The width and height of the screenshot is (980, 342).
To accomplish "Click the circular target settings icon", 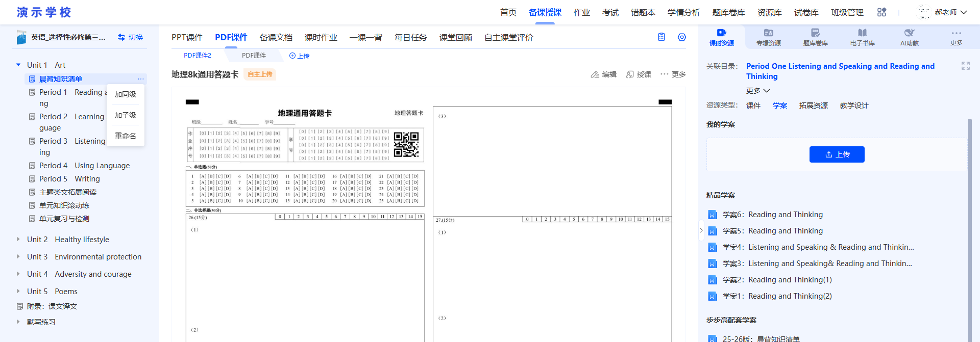I will point(682,37).
